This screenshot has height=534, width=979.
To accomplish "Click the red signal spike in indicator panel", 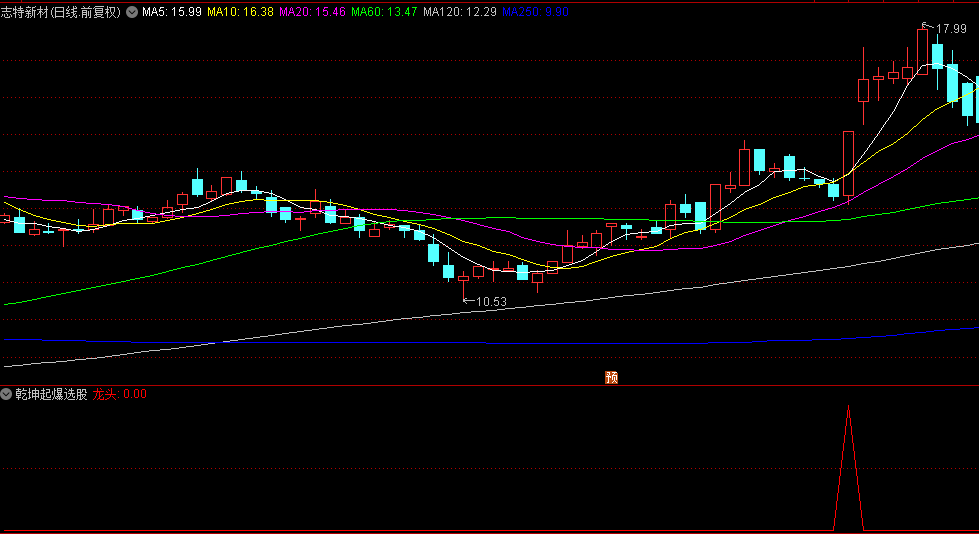I will pyautogui.click(x=849, y=468).
